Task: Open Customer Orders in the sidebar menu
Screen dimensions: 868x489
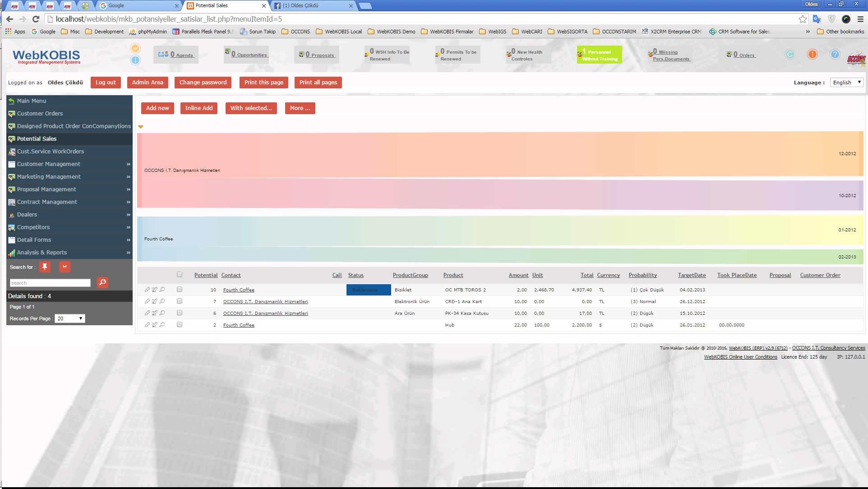Action: click(x=40, y=114)
